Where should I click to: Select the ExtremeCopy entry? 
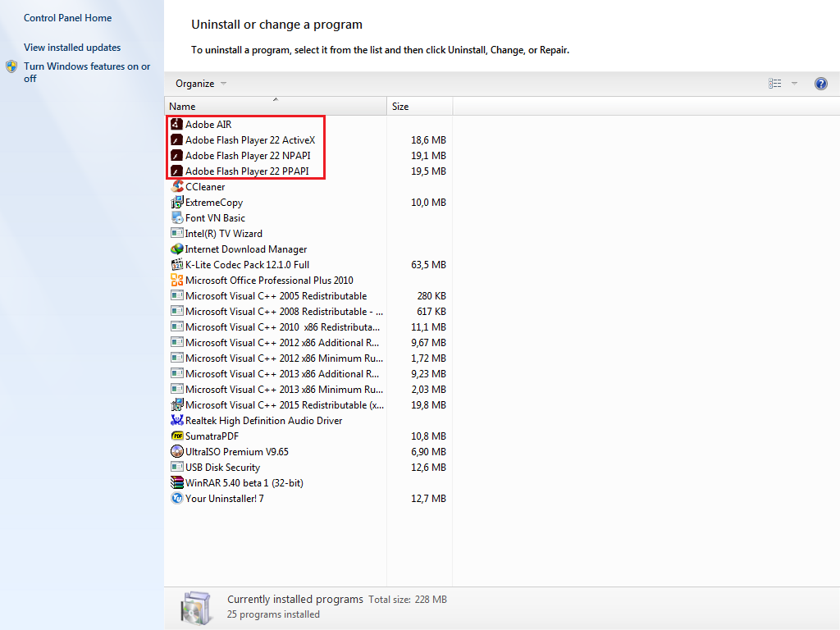214,203
